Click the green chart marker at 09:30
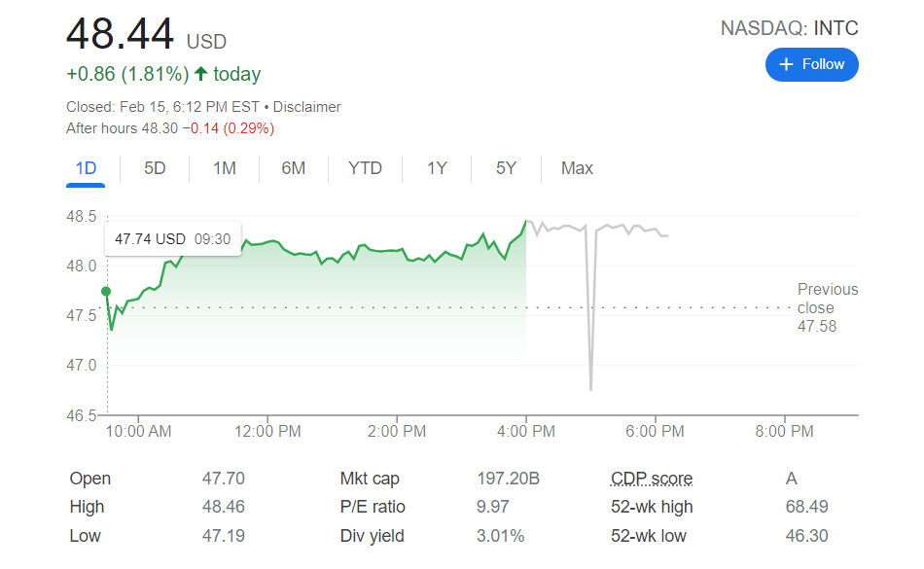924x569 pixels. coord(106,291)
